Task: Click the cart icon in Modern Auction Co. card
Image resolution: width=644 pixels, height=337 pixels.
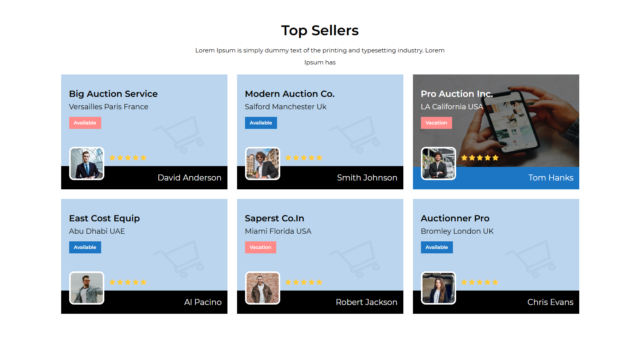Action: (x=356, y=134)
